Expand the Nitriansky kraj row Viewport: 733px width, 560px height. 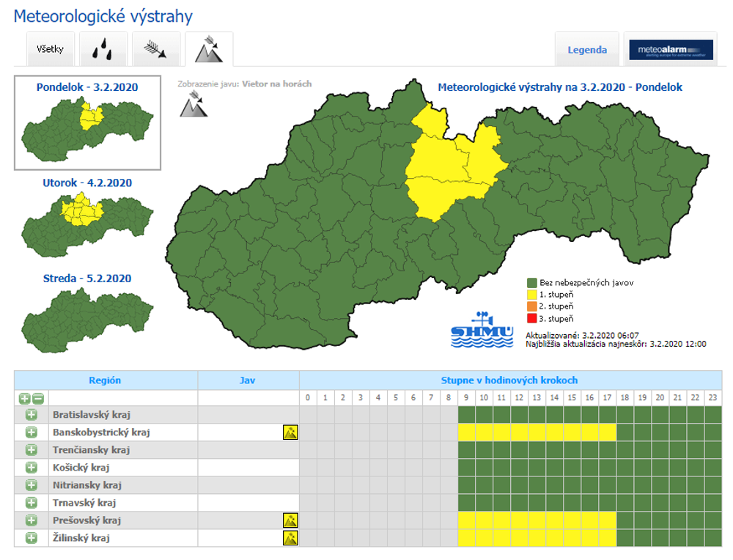coord(32,485)
